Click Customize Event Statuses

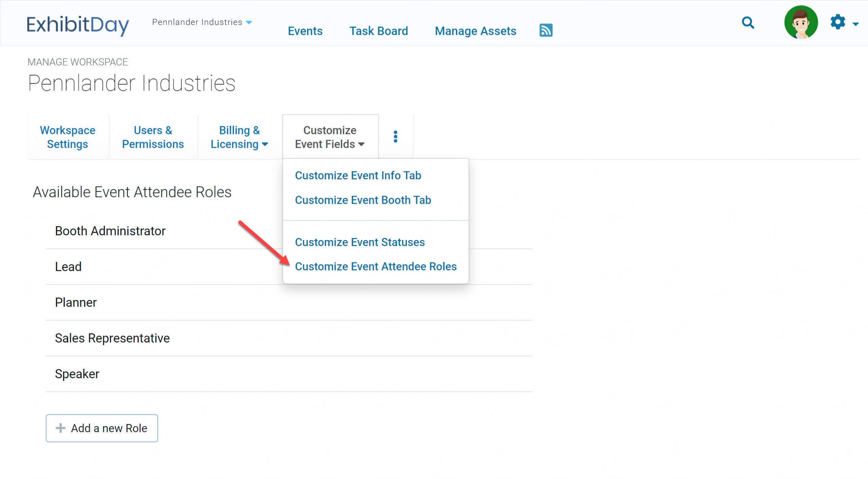(359, 242)
